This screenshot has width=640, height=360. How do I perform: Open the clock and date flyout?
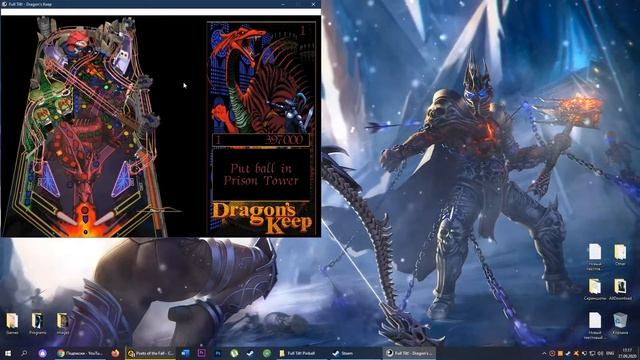pos(627,353)
